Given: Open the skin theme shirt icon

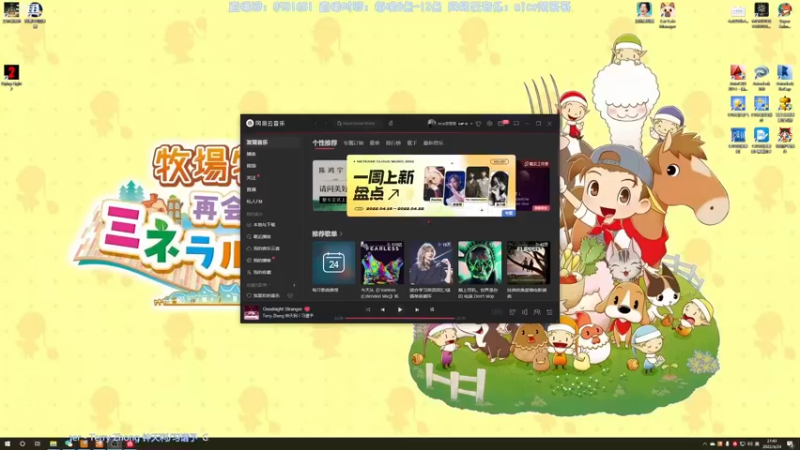Looking at the screenshot, I should 479,123.
